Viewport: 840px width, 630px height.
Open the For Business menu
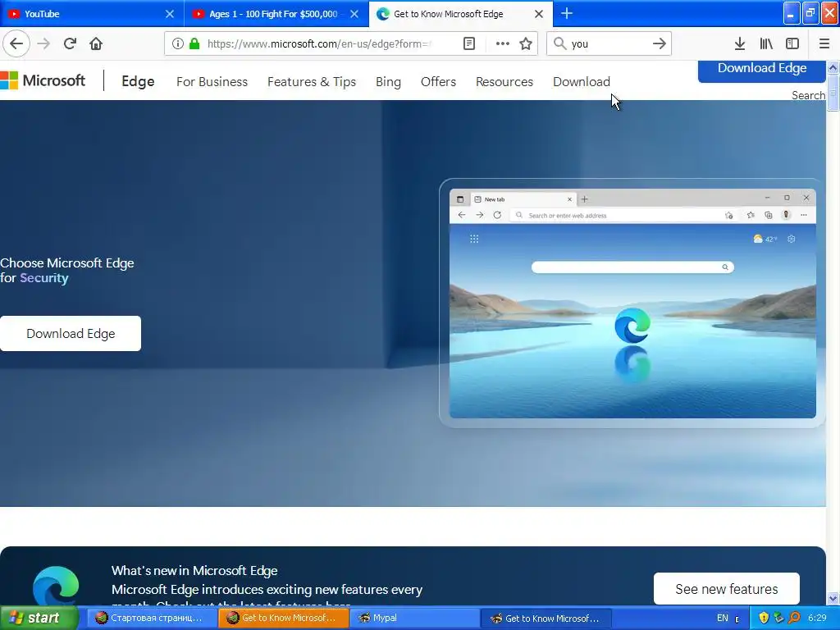point(212,81)
